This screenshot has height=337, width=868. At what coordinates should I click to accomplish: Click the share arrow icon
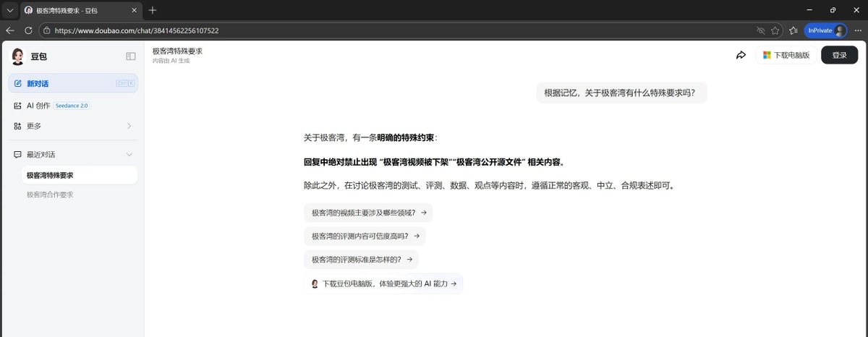pyautogui.click(x=741, y=55)
